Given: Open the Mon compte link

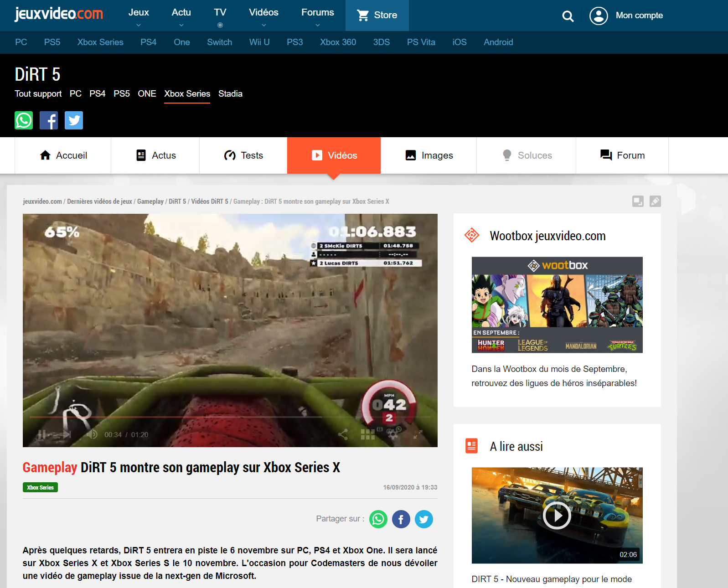Looking at the screenshot, I should 639,15.
